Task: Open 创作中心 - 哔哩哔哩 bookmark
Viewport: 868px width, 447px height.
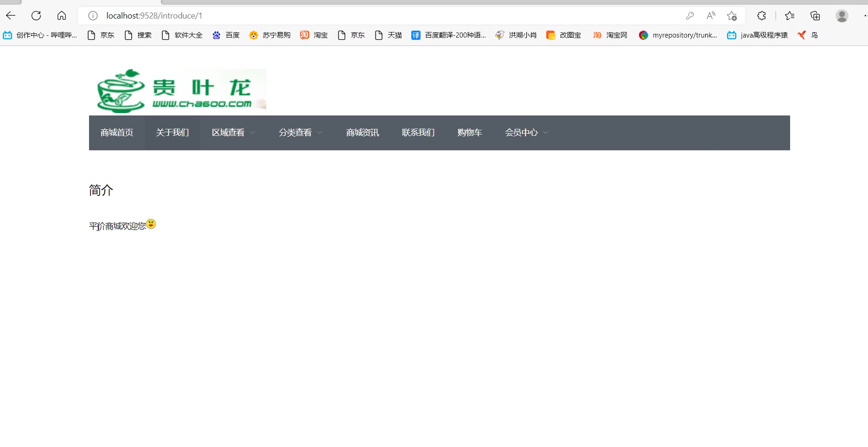Action: click(40, 35)
